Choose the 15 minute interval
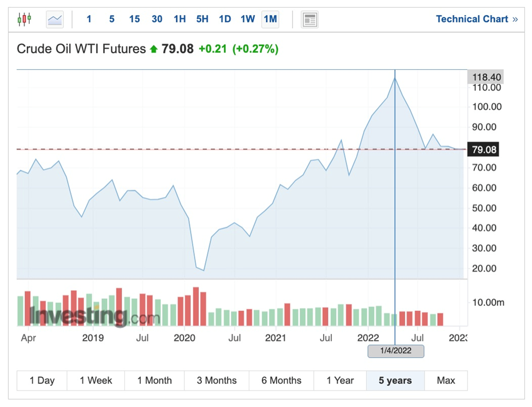The width and height of the screenshot is (532, 407). pos(134,19)
